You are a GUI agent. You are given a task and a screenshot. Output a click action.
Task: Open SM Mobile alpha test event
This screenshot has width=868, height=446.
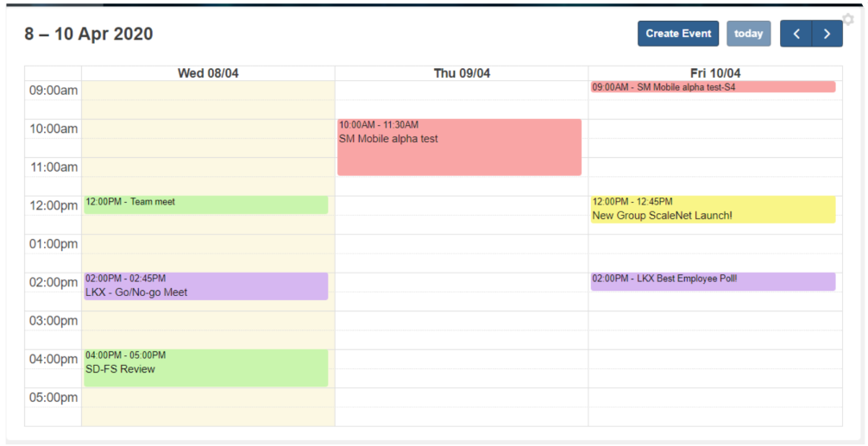click(459, 148)
